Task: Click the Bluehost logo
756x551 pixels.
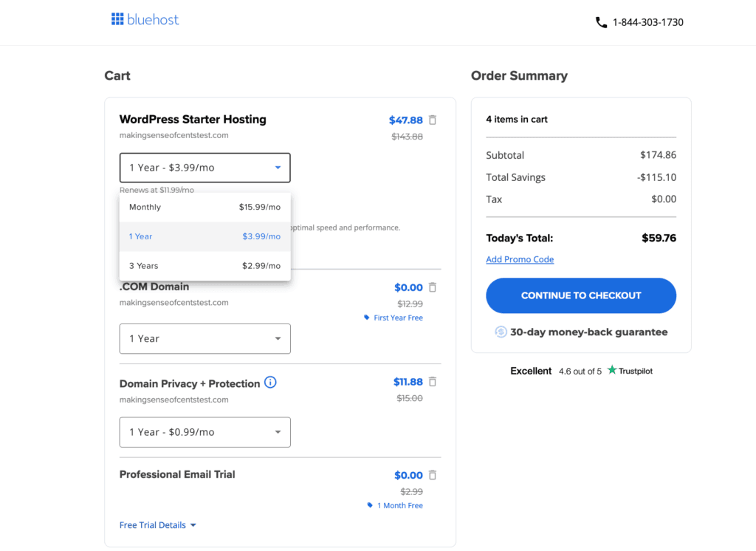Action: pyautogui.click(x=145, y=20)
